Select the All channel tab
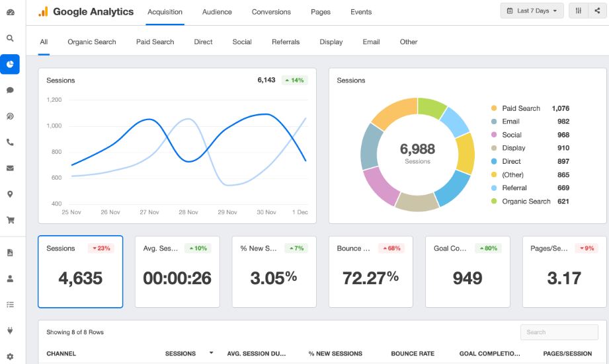 (44, 42)
